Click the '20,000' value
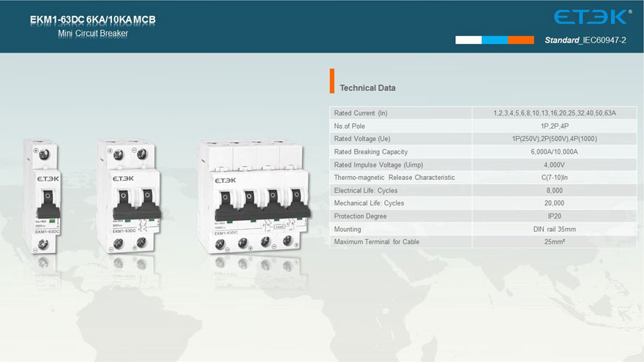This screenshot has height=362, width=644. pos(555,203)
